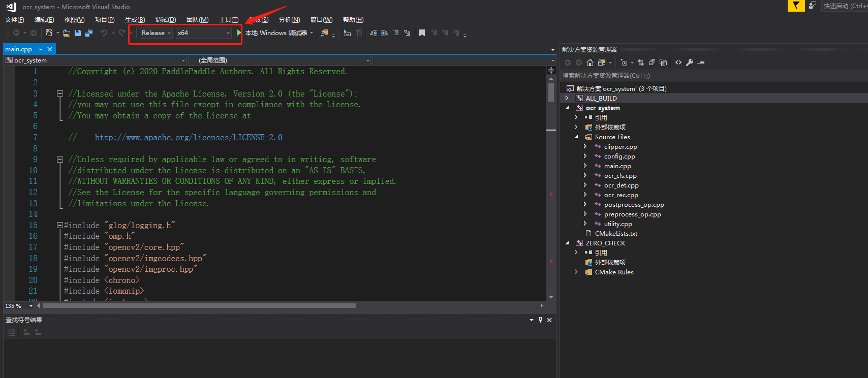Screen dimensions: 868x378
Task: Expand the ALL_BUILD project node
Action: point(567,98)
